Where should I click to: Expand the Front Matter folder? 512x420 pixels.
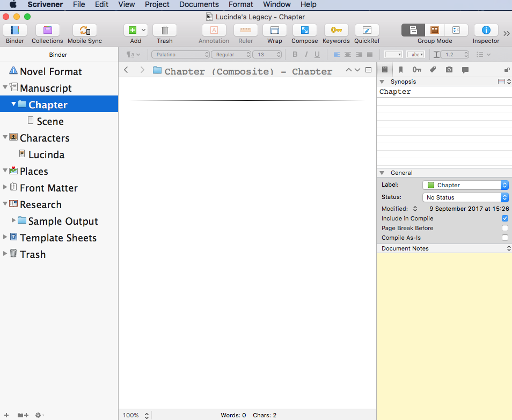(5, 187)
